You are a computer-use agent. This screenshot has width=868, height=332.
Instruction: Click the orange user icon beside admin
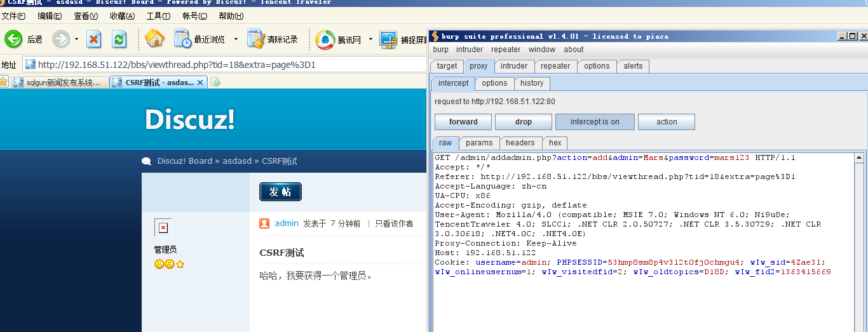click(x=264, y=223)
